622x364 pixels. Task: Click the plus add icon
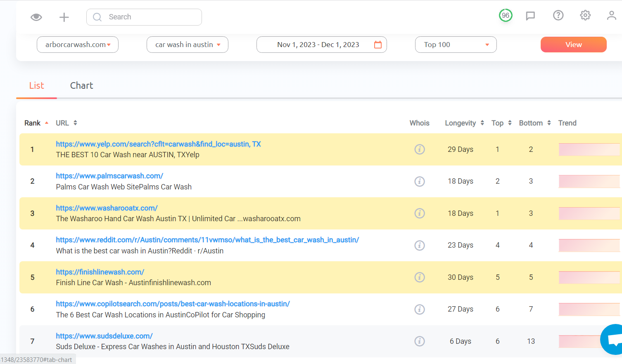click(64, 17)
